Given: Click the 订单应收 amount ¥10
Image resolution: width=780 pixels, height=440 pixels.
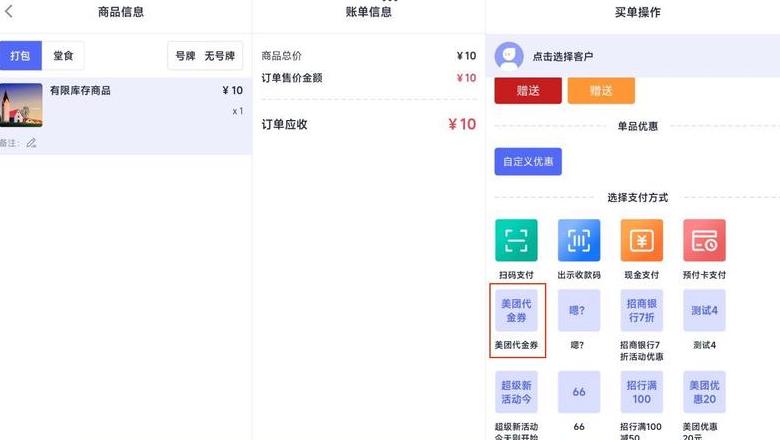Looking at the screenshot, I should click(x=462, y=124).
